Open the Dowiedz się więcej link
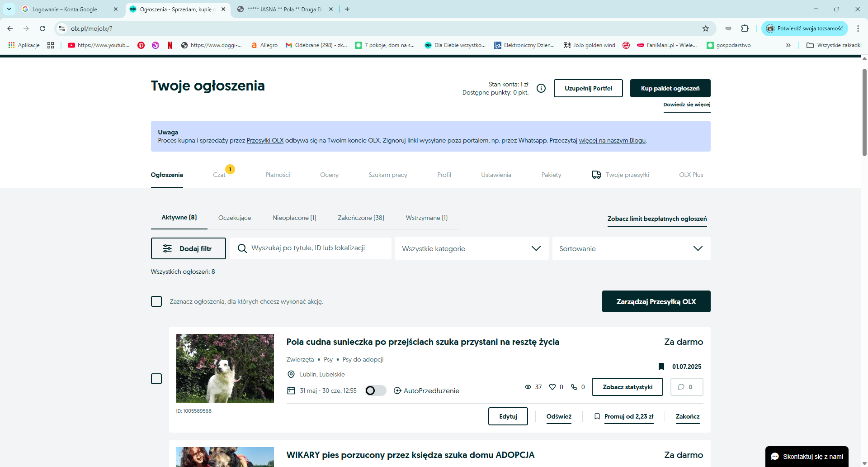 coord(687,105)
